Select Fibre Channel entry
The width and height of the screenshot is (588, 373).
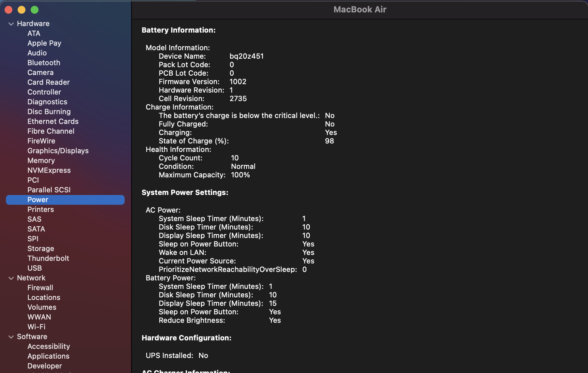(x=51, y=131)
